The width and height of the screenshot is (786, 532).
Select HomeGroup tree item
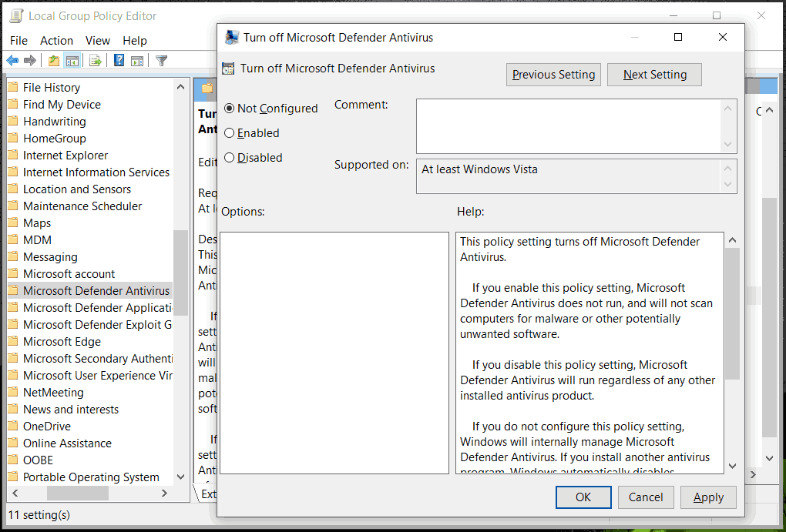pos(55,139)
